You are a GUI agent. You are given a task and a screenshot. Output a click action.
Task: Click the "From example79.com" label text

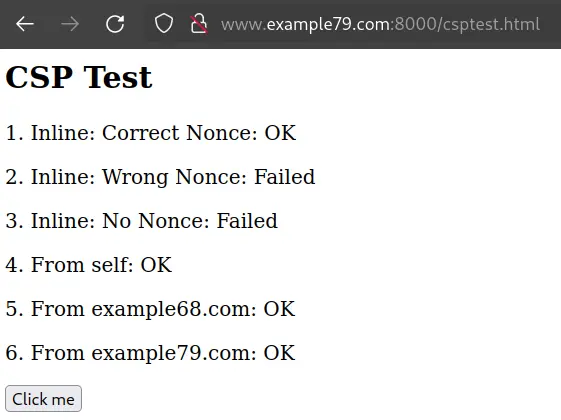(x=143, y=353)
